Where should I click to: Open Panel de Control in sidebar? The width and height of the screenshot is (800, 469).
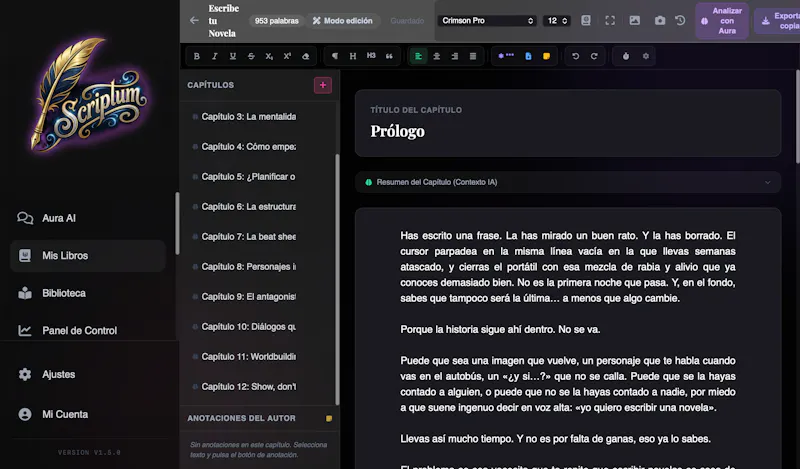point(88,331)
